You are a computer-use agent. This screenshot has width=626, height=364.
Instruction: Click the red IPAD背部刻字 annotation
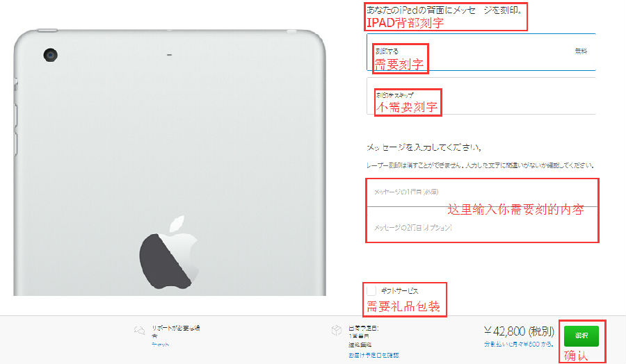pyautogui.click(x=405, y=23)
